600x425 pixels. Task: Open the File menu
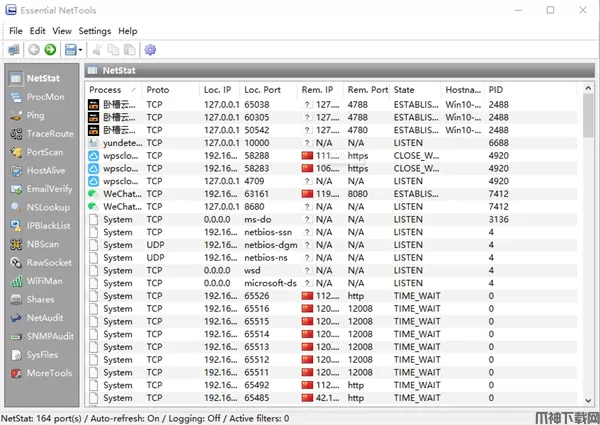click(16, 31)
